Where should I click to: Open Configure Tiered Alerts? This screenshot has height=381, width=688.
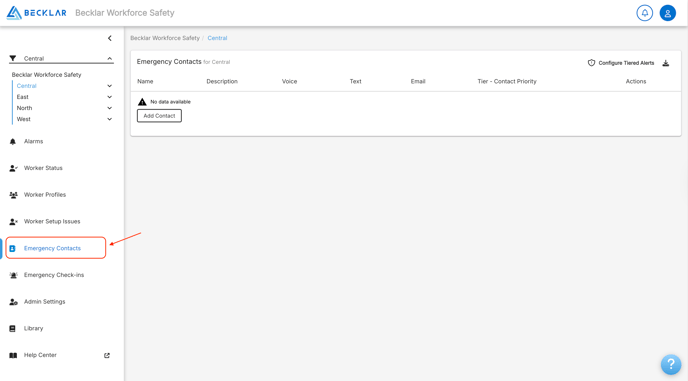click(626, 63)
